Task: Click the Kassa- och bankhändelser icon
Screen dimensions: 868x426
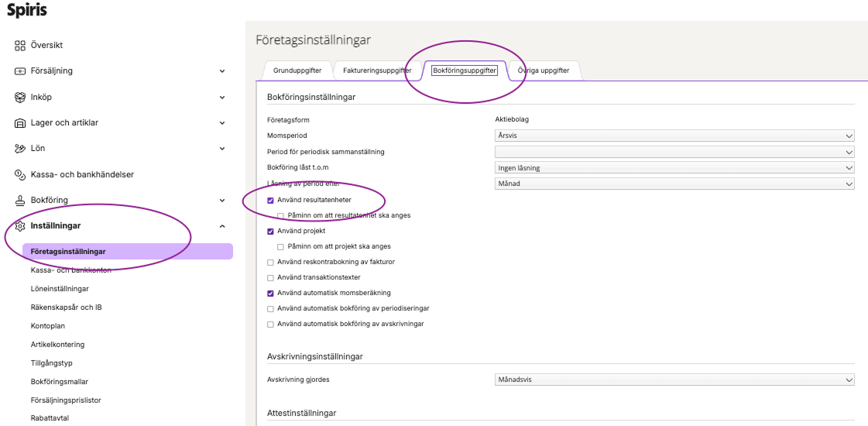Action: tap(20, 175)
